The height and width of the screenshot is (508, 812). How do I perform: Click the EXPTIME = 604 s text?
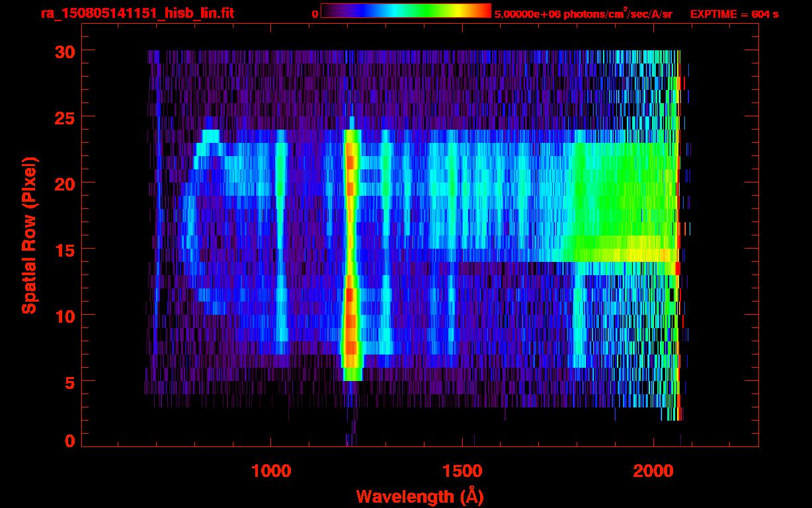734,14
